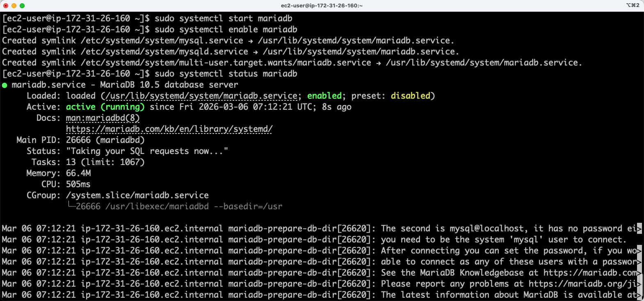
Task: Click the 'Taking your SQL requests now...' status
Action: point(147,151)
